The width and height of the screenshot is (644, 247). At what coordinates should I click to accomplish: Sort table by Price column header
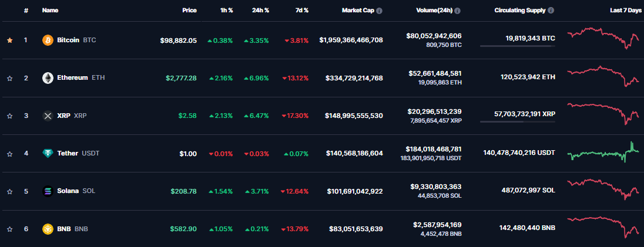(x=189, y=11)
